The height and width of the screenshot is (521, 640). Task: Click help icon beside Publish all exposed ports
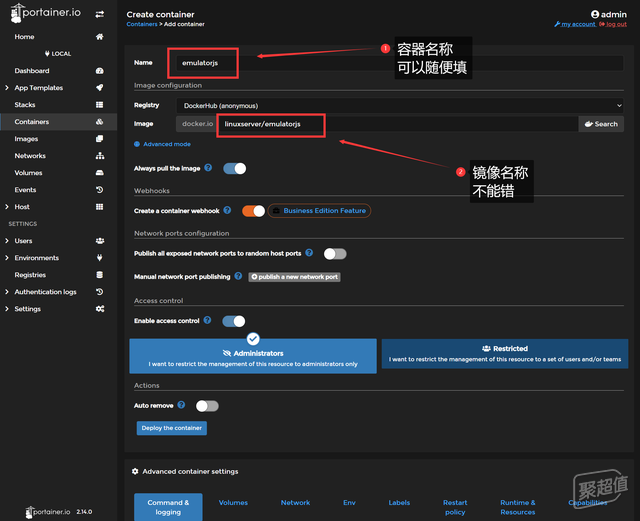[x=309, y=253]
